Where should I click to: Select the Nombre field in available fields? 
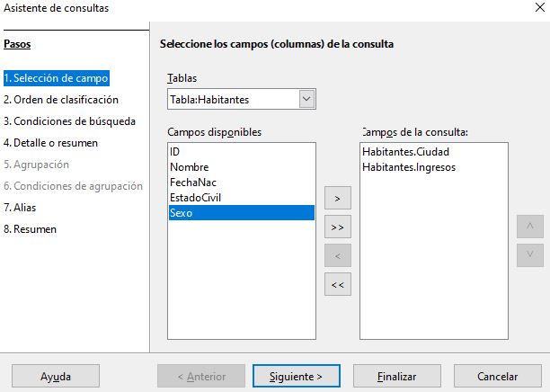coord(190,167)
